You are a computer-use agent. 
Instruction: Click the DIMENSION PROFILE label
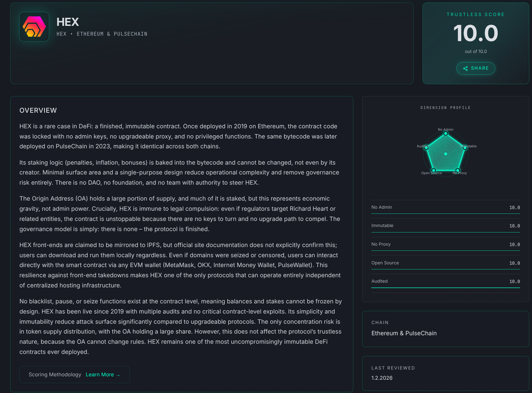pyautogui.click(x=445, y=108)
